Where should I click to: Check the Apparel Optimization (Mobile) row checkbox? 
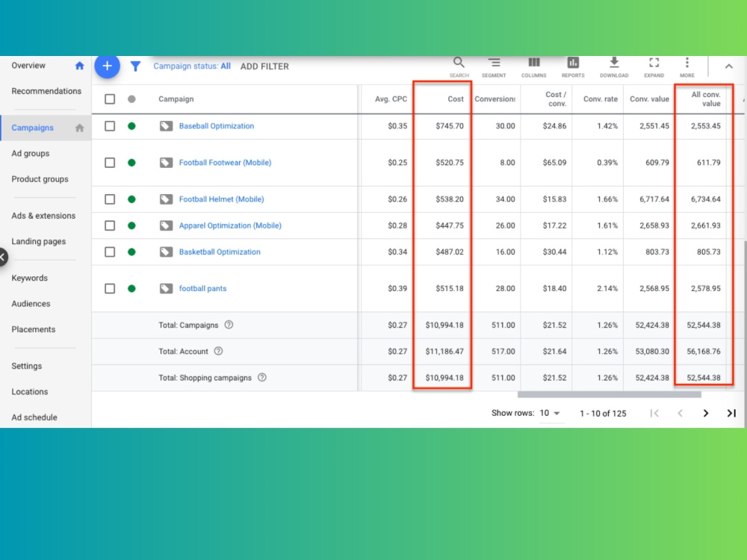click(x=110, y=225)
